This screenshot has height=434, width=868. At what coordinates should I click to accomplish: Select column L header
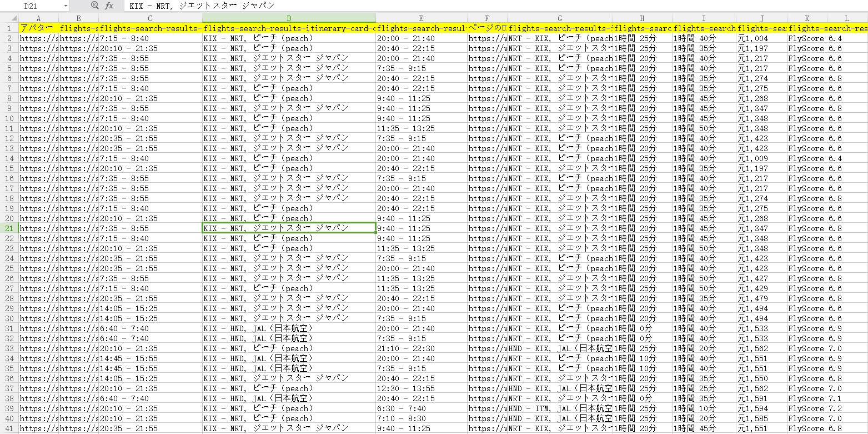[x=847, y=18]
